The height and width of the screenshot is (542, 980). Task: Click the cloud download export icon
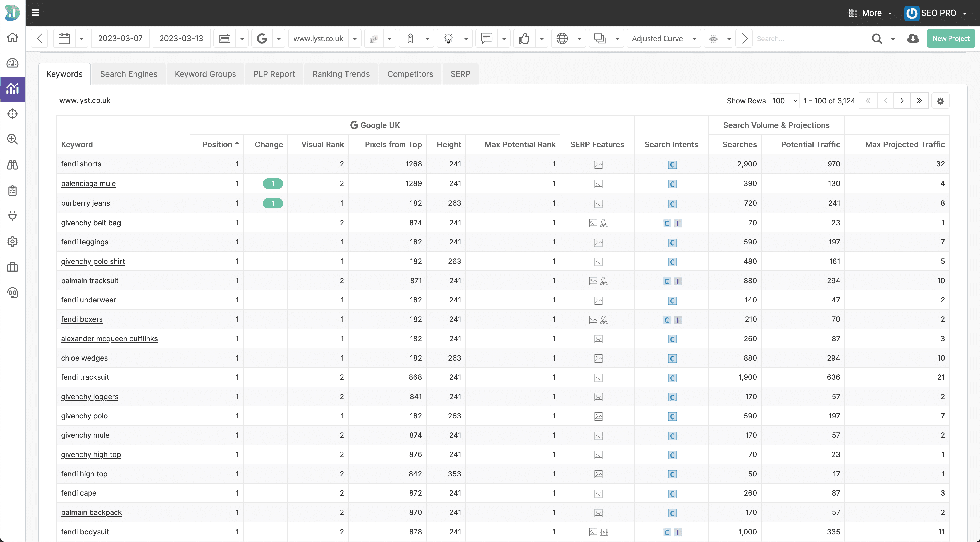coord(913,38)
